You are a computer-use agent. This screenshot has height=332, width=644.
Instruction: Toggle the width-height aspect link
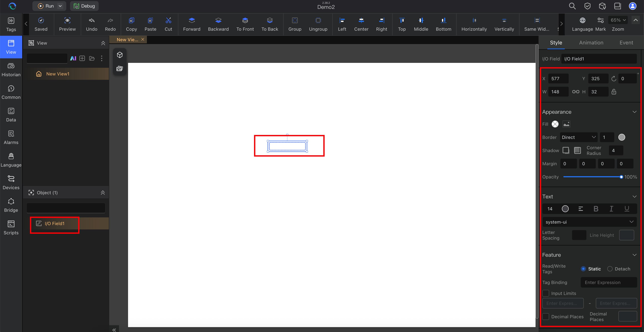click(576, 92)
